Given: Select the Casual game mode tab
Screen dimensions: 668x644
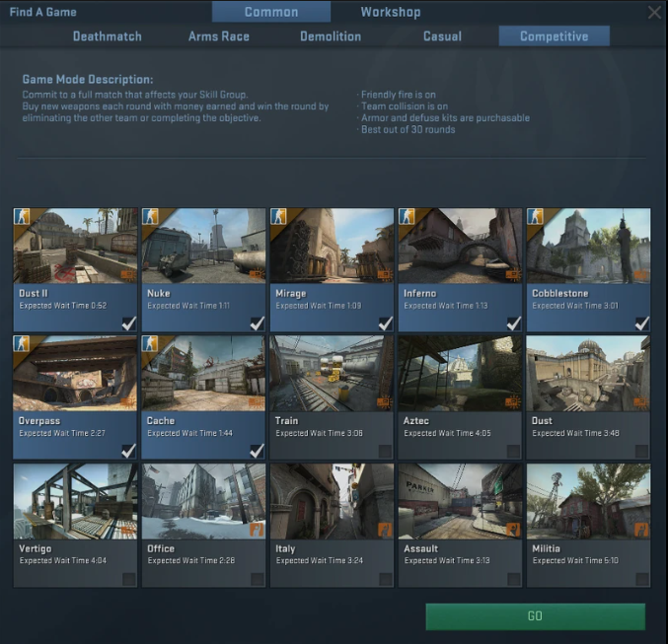Looking at the screenshot, I should 442,36.
